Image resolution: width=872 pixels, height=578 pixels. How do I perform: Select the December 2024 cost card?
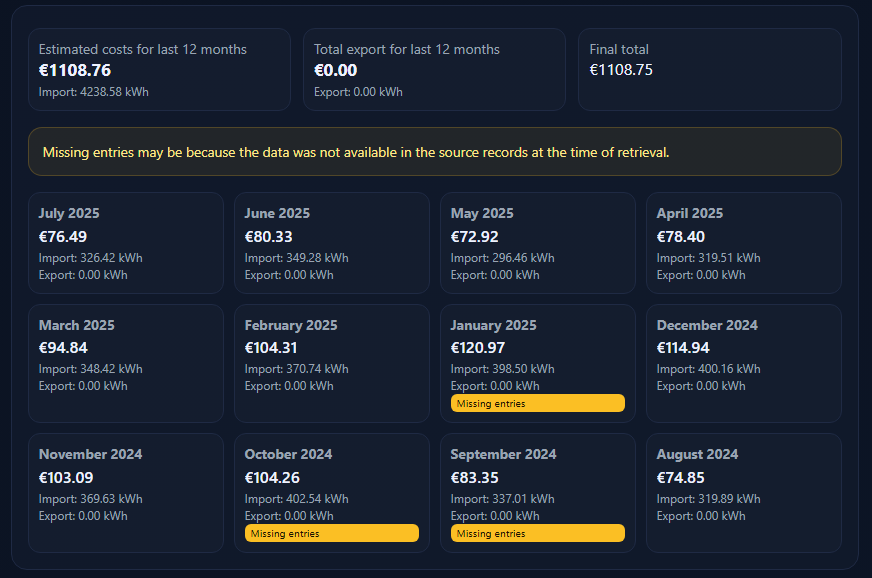[x=743, y=363]
